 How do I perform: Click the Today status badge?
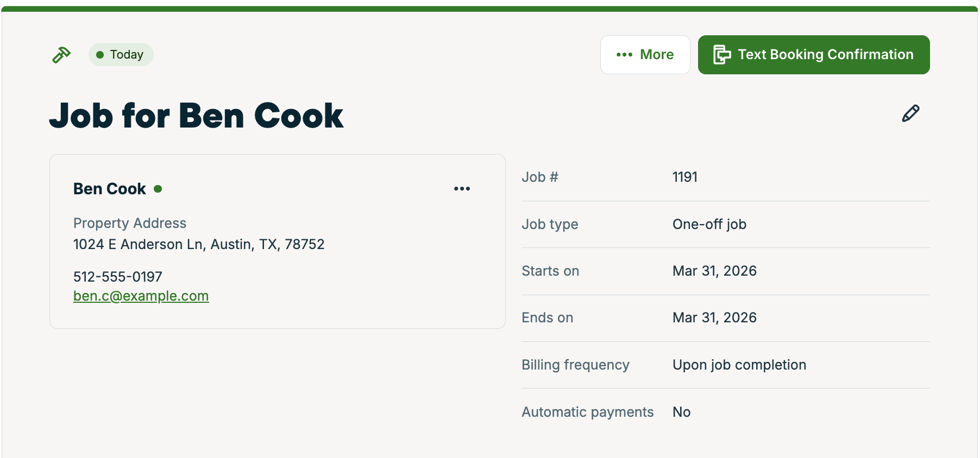coord(121,55)
